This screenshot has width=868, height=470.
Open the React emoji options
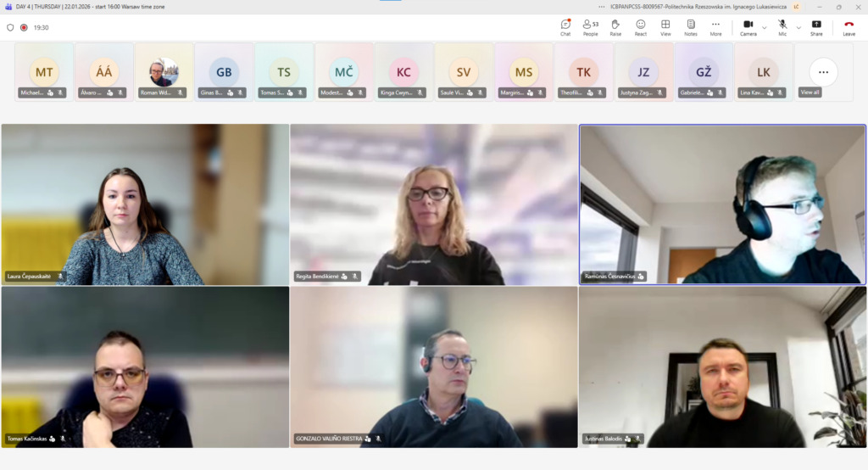[641, 27]
